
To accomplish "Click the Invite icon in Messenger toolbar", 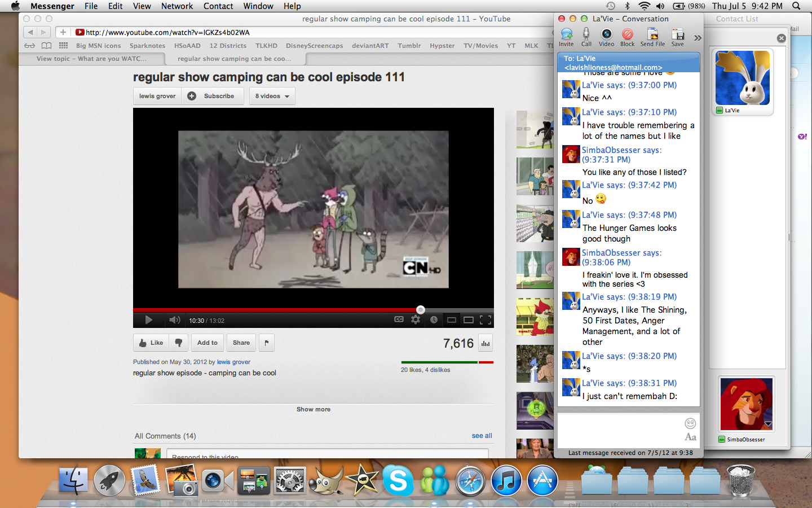I will click(566, 37).
